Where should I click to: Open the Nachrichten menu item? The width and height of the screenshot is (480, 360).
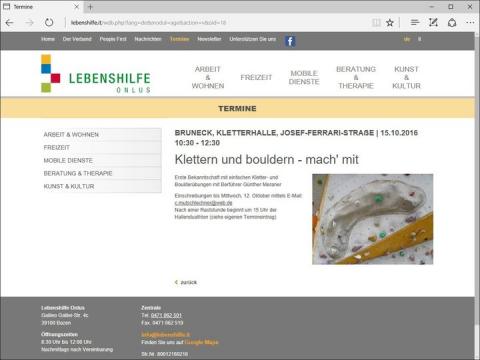coord(148,39)
